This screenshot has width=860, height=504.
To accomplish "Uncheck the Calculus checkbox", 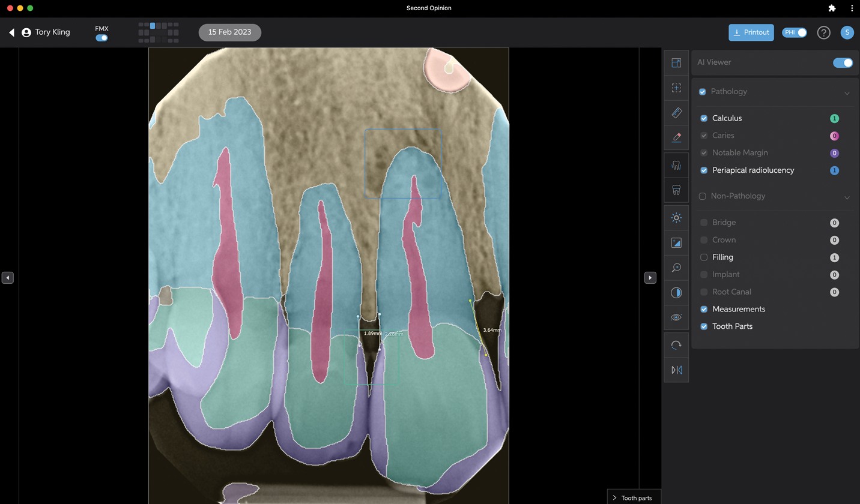I will pyautogui.click(x=704, y=118).
